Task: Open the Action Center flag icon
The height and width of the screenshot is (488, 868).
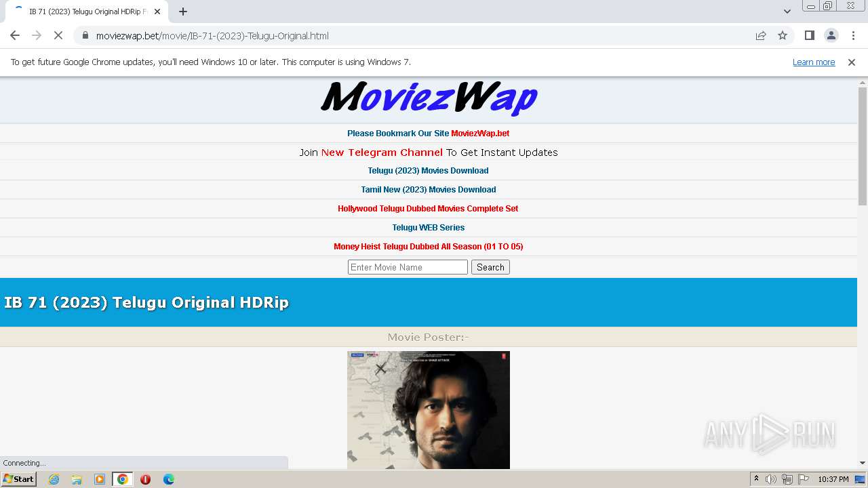Action: pyautogui.click(x=804, y=479)
